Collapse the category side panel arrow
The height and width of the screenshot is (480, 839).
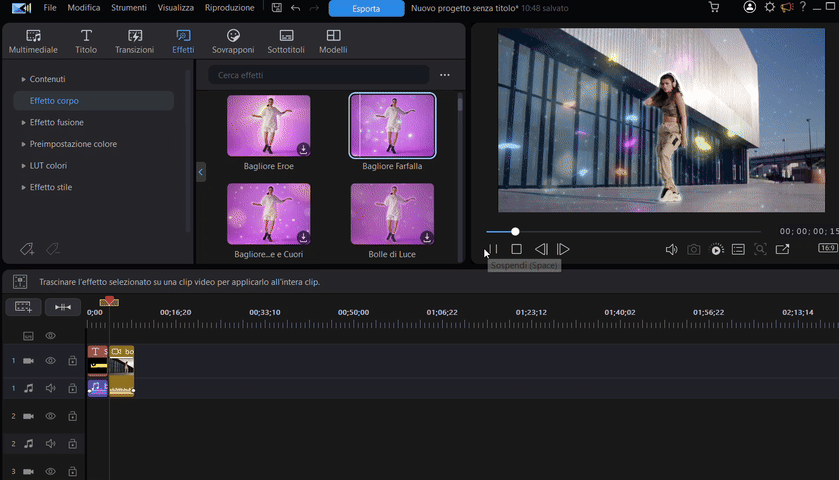click(201, 172)
